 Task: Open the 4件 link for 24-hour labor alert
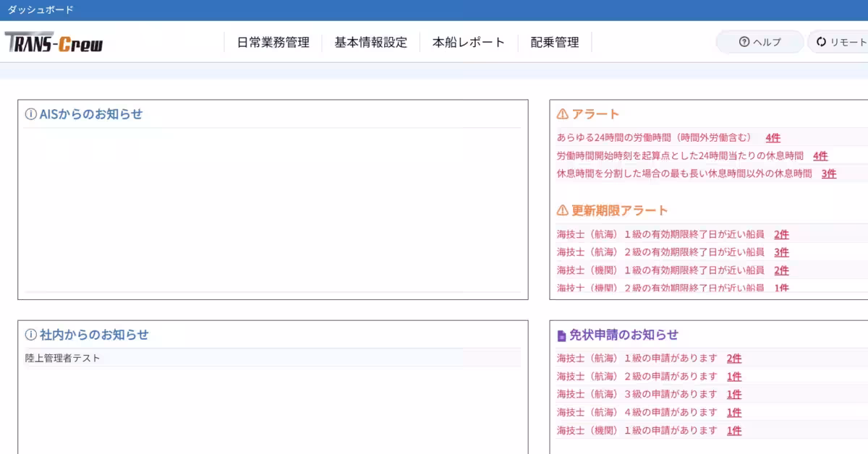771,137
